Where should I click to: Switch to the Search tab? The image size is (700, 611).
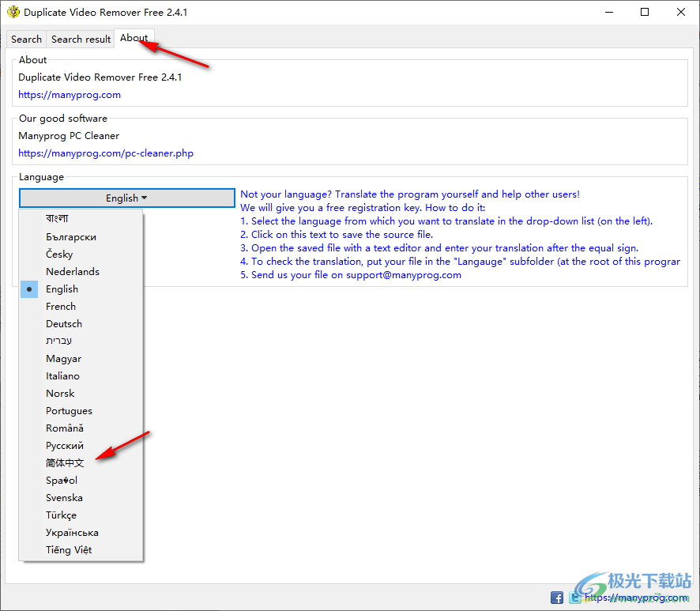26,40
